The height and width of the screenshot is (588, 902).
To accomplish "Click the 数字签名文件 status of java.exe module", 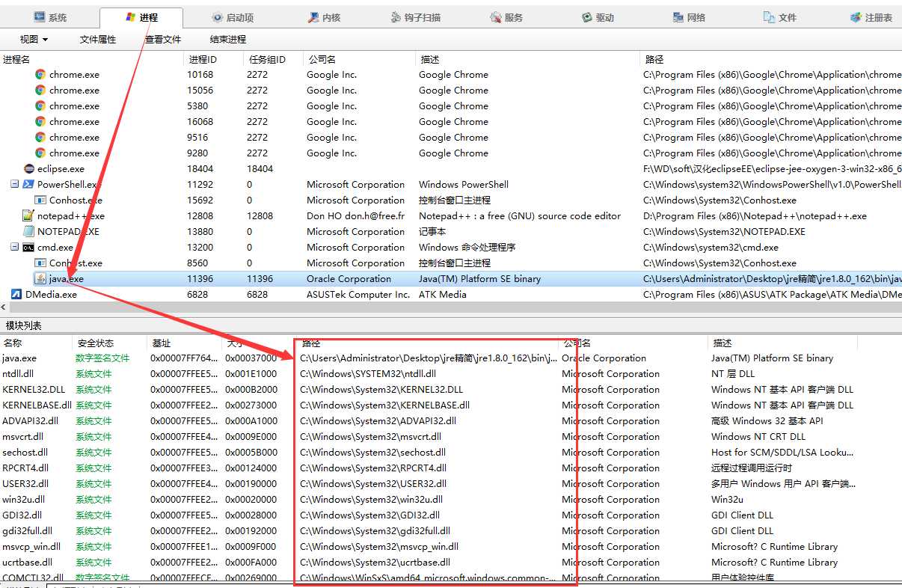I will click(x=102, y=358).
